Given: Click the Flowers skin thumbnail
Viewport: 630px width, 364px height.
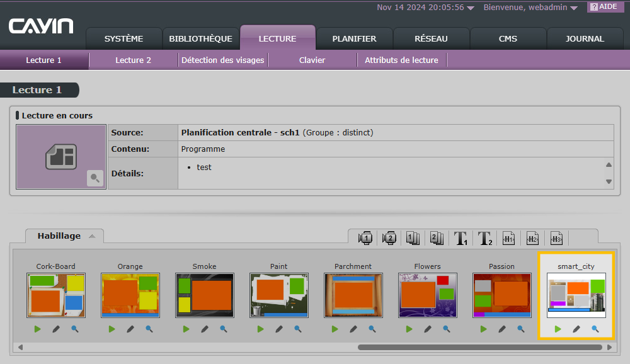Looking at the screenshot, I should point(428,295).
